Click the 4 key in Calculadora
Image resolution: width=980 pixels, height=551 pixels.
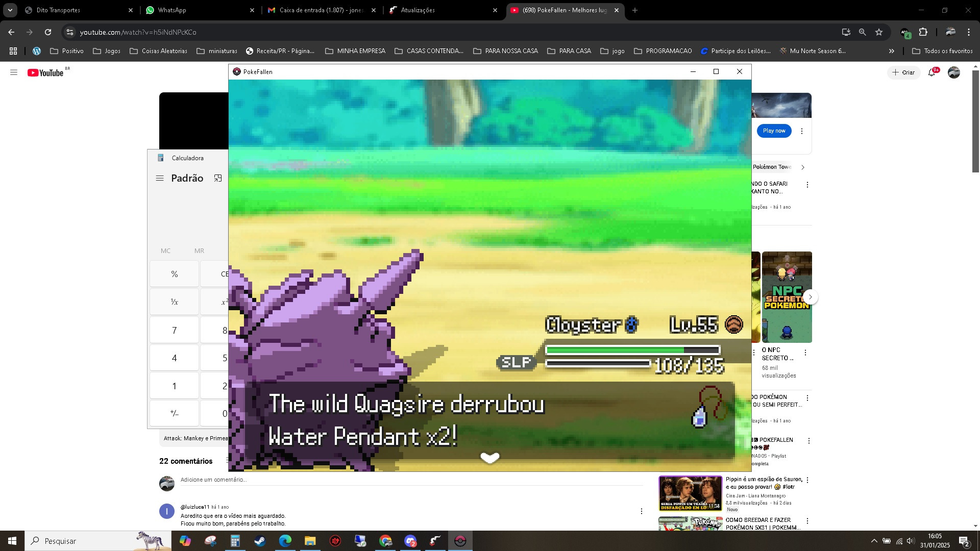tap(174, 358)
